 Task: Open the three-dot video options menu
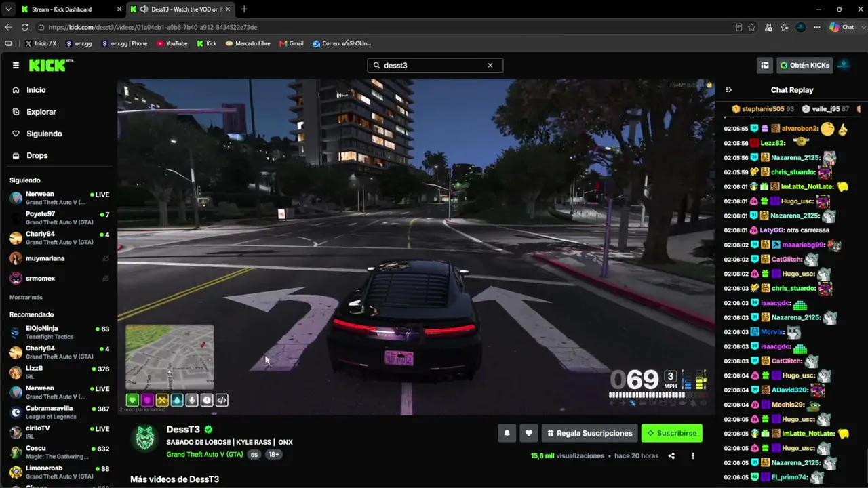point(693,456)
